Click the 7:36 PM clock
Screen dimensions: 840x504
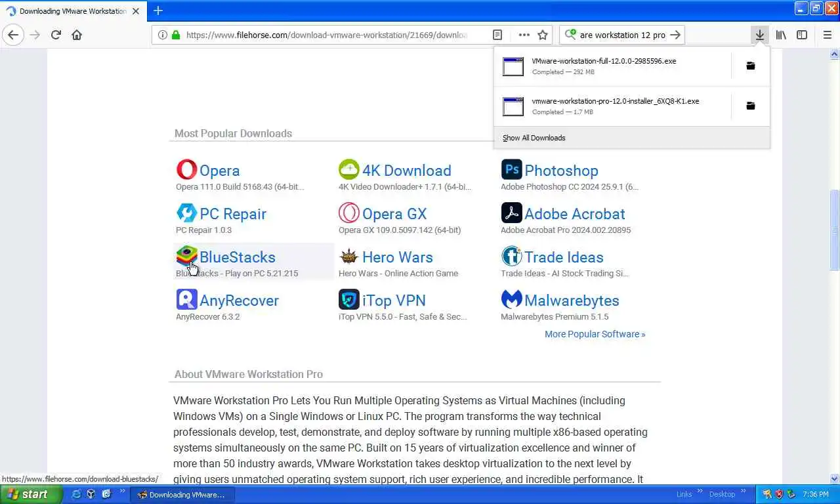816,494
